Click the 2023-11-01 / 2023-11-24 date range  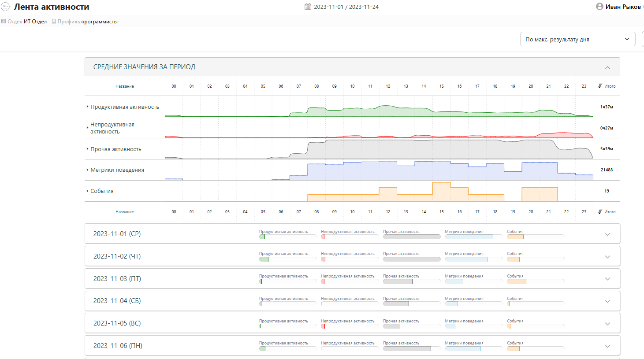[x=346, y=7]
